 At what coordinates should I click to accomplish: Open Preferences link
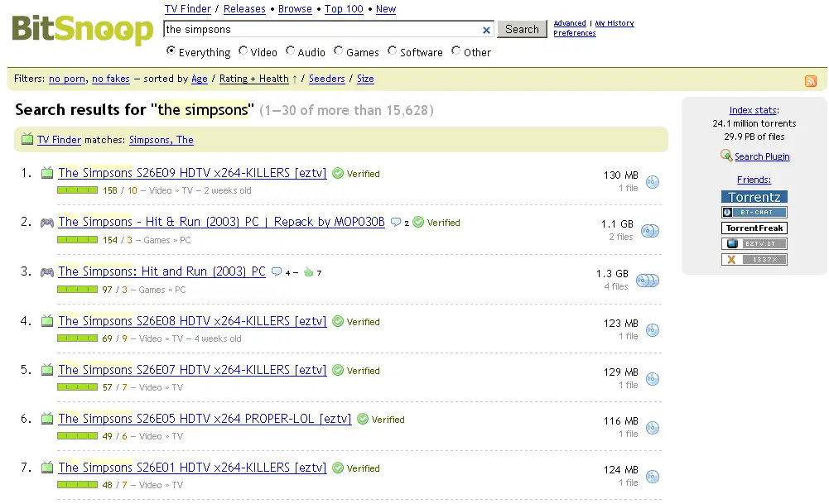pyautogui.click(x=575, y=33)
